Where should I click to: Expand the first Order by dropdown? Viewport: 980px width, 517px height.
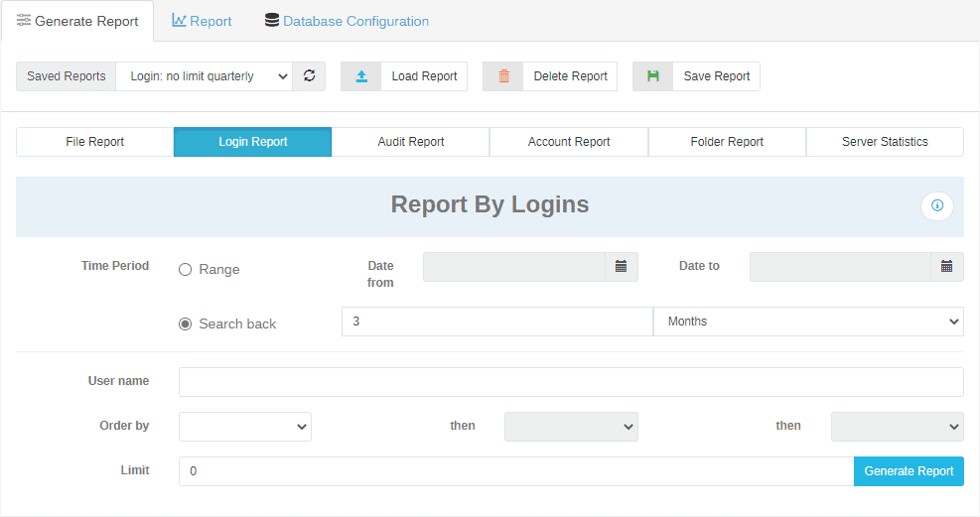coord(245,427)
